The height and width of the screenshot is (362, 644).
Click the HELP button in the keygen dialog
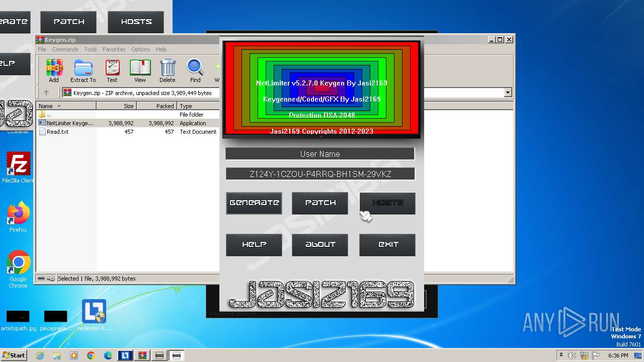[254, 245]
